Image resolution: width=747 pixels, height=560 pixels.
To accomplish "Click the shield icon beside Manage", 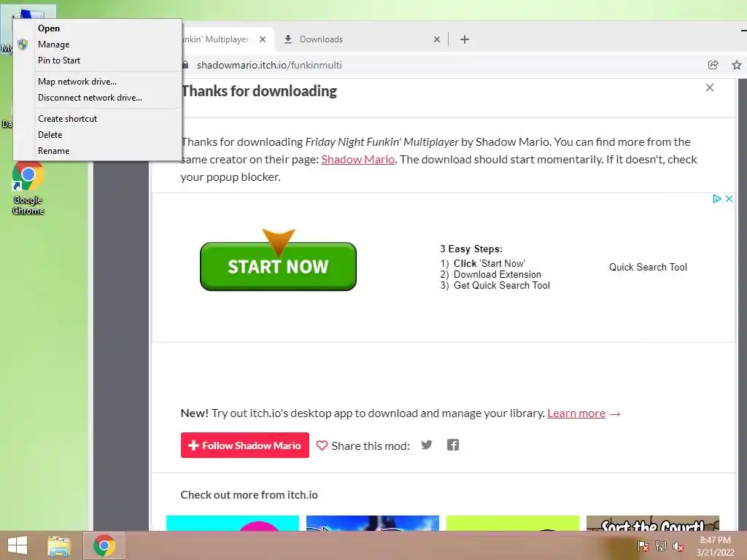I will [x=23, y=44].
